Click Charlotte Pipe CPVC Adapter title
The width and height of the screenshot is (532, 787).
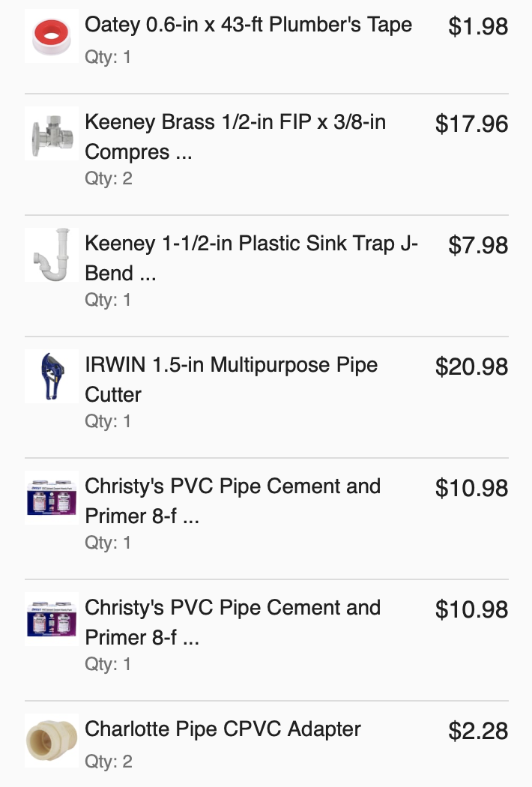point(223,729)
